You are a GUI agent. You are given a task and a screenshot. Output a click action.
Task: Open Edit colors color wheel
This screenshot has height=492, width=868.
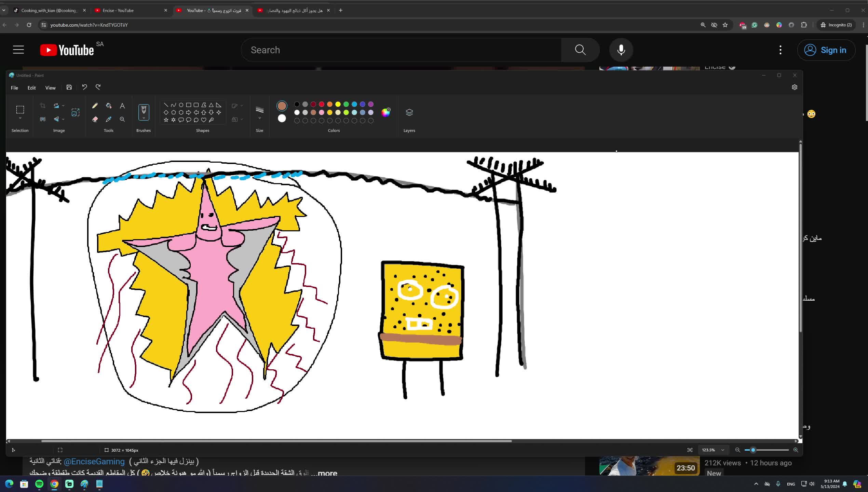tap(385, 112)
